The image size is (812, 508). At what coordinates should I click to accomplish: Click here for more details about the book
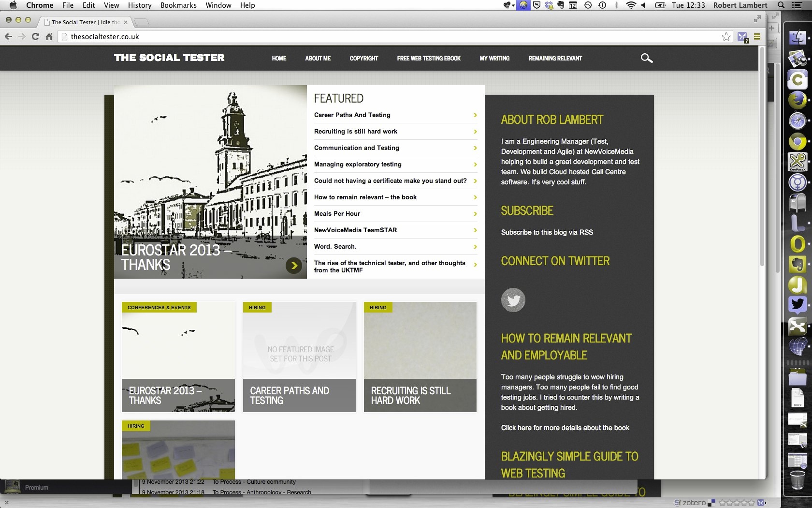click(x=565, y=428)
